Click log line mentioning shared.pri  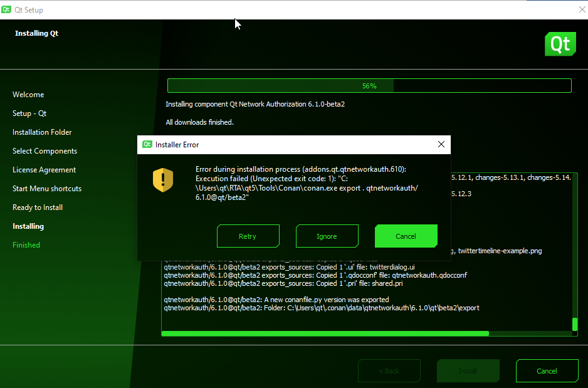[x=283, y=283]
